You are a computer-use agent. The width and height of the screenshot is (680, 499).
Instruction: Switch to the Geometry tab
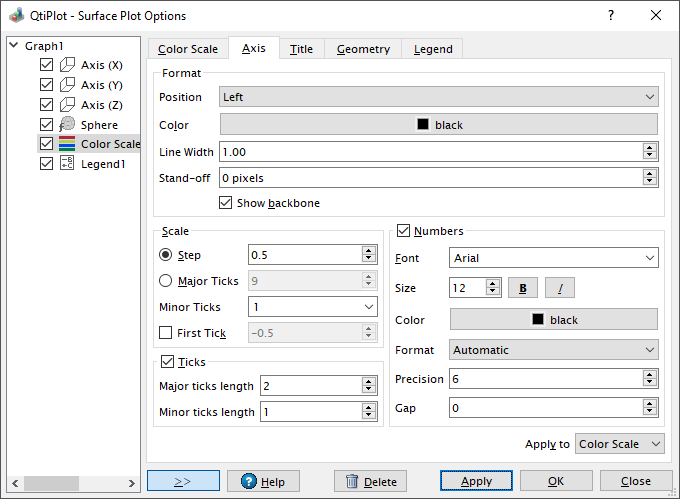(x=363, y=49)
